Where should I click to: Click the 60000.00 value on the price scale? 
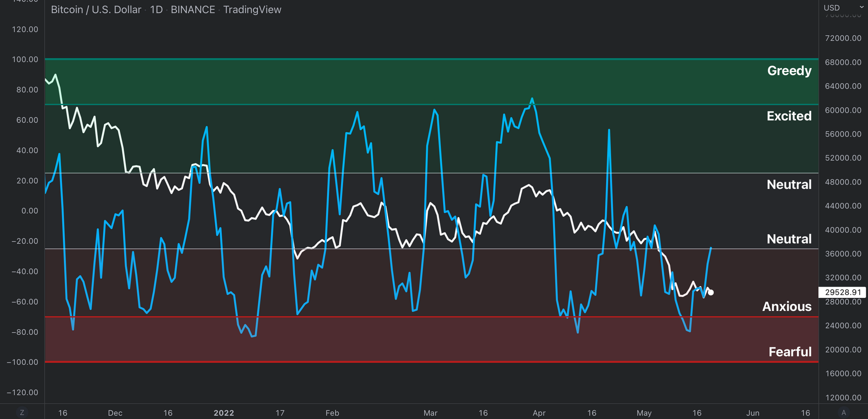[x=843, y=110]
